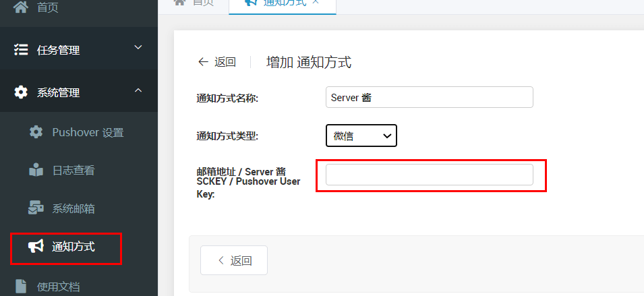644x296 pixels.
Task: Click the Pushover 设置 gear icon
Action: (36, 132)
